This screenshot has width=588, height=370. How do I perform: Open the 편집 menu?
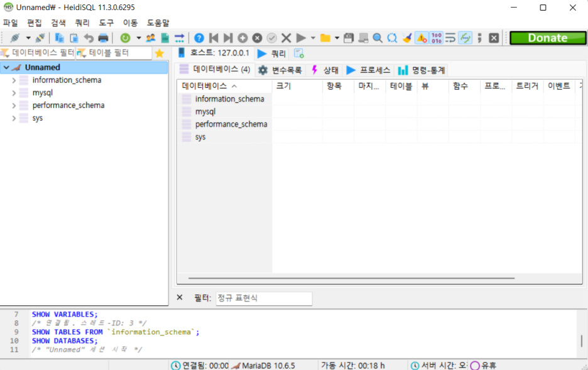click(x=35, y=23)
